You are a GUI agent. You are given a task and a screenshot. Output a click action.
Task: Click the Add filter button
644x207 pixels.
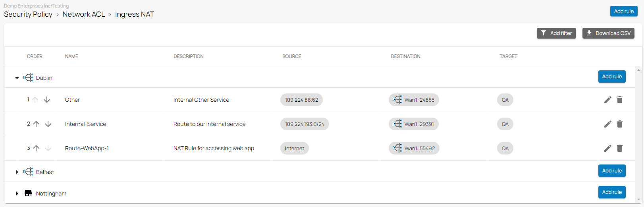[556, 33]
